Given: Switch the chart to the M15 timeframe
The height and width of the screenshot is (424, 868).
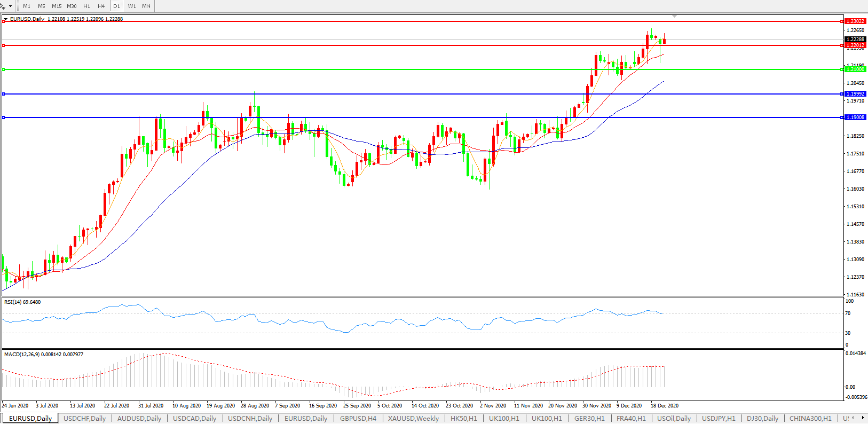Looking at the screenshot, I should pyautogui.click(x=57, y=6).
